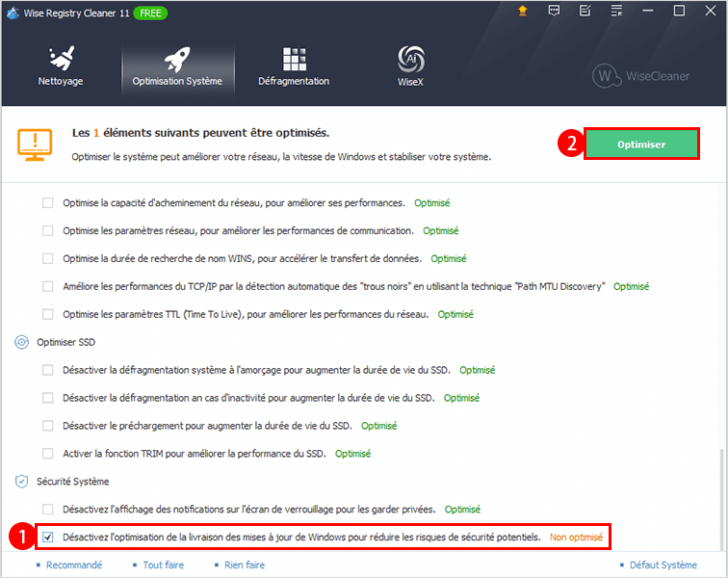Uncheck Windows update delivery optimisation option
Viewport: 728px width, 578px height.
[x=48, y=538]
